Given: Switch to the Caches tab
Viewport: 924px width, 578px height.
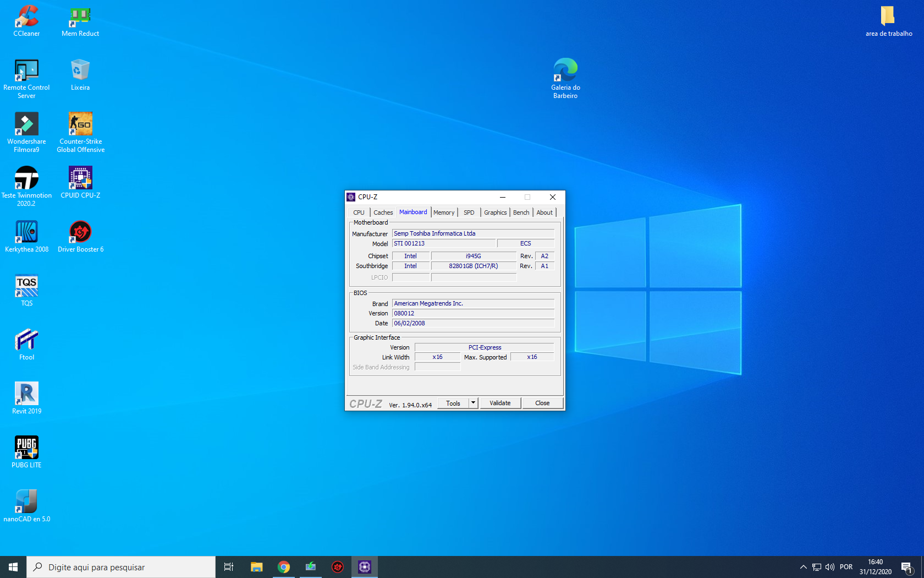Looking at the screenshot, I should click(x=383, y=212).
